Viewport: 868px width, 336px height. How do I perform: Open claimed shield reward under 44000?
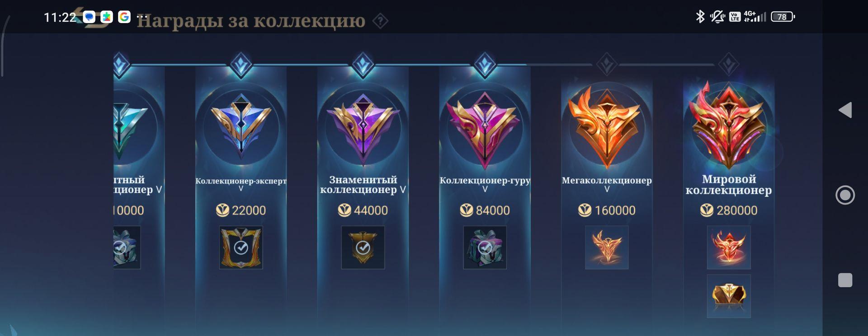[x=363, y=247]
